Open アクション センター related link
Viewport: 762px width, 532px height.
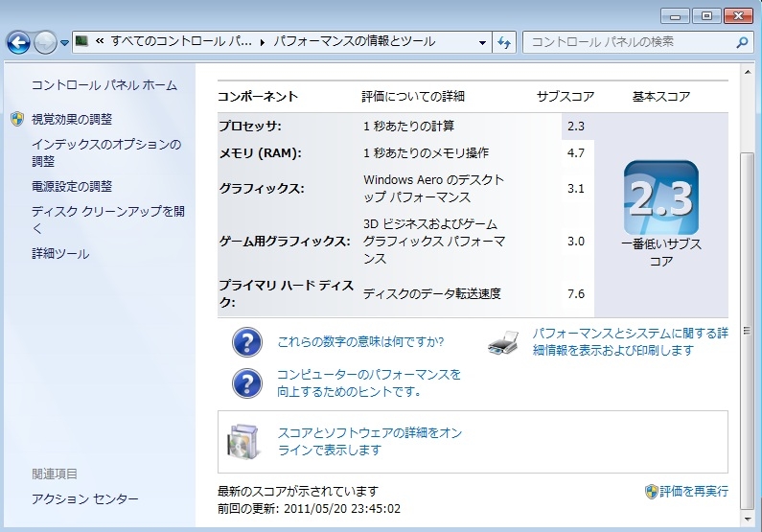[x=85, y=499]
